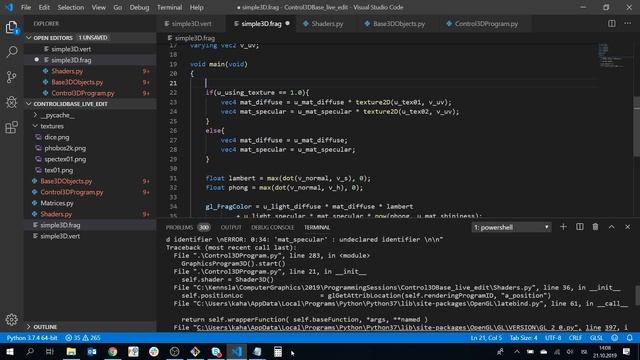Viewport: 640px width, 360px height.
Task: Open Skype from the taskbar
Action: click(x=216, y=352)
